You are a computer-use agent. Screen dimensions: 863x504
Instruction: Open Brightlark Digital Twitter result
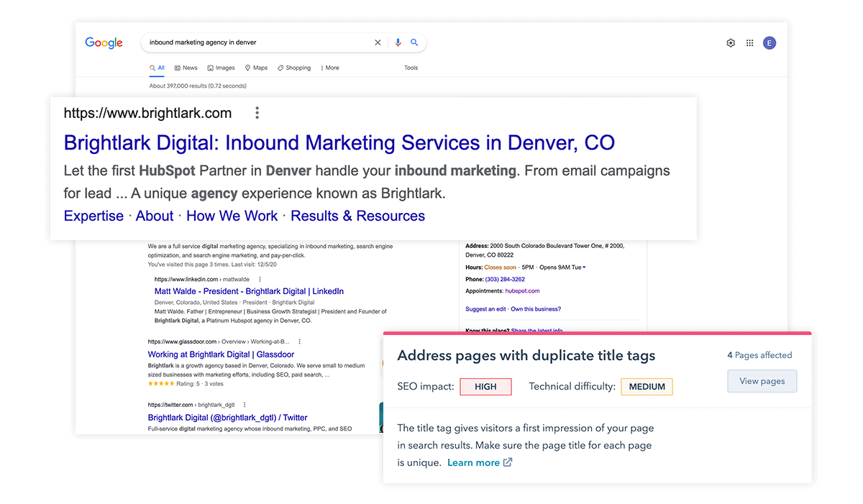[227, 417]
